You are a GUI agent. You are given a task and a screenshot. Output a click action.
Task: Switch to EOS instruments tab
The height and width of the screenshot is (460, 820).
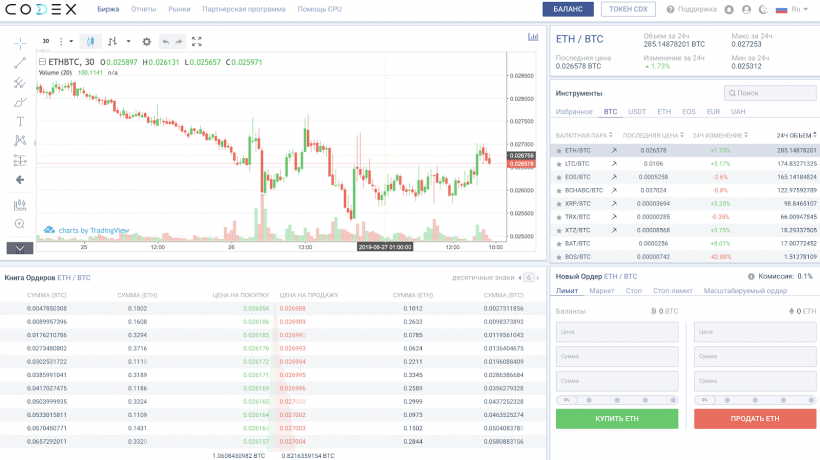coord(689,112)
